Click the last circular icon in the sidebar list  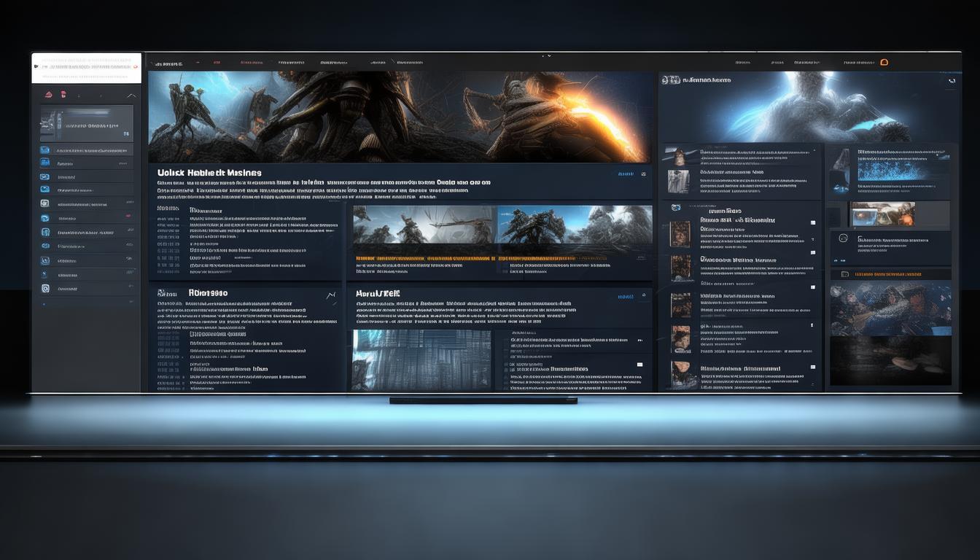click(44, 288)
